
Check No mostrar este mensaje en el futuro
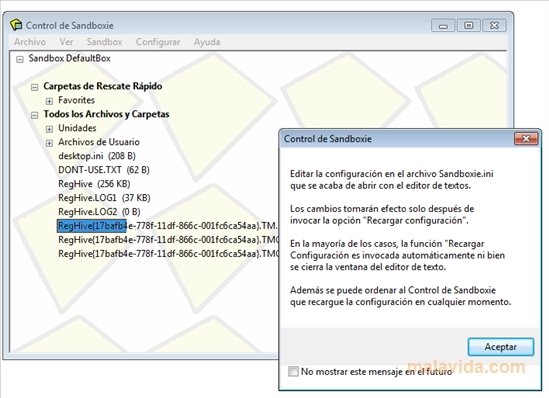coord(293,371)
